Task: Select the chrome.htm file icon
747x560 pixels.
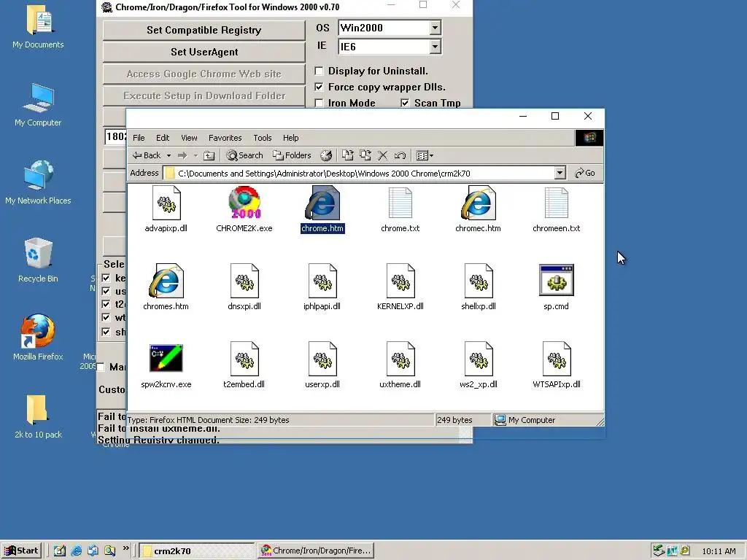Action: [322, 203]
